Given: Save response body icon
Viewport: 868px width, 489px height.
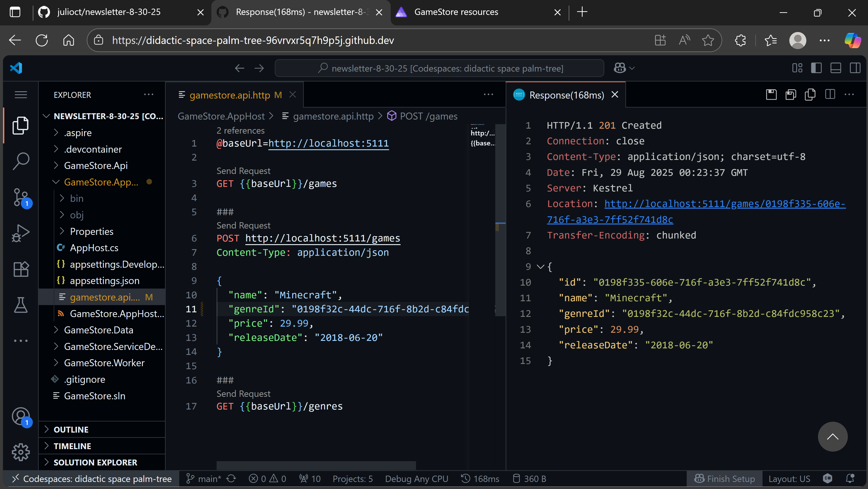Looking at the screenshot, I should point(791,95).
